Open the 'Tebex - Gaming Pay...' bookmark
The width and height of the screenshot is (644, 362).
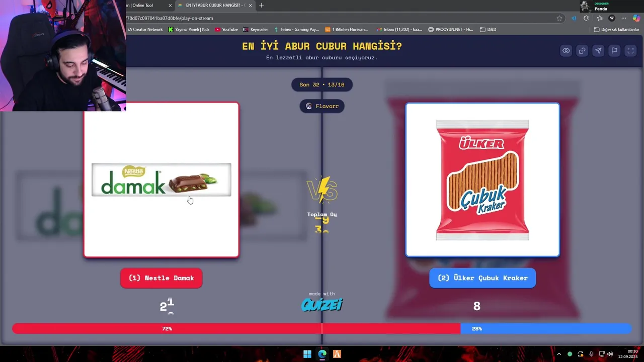(296, 30)
